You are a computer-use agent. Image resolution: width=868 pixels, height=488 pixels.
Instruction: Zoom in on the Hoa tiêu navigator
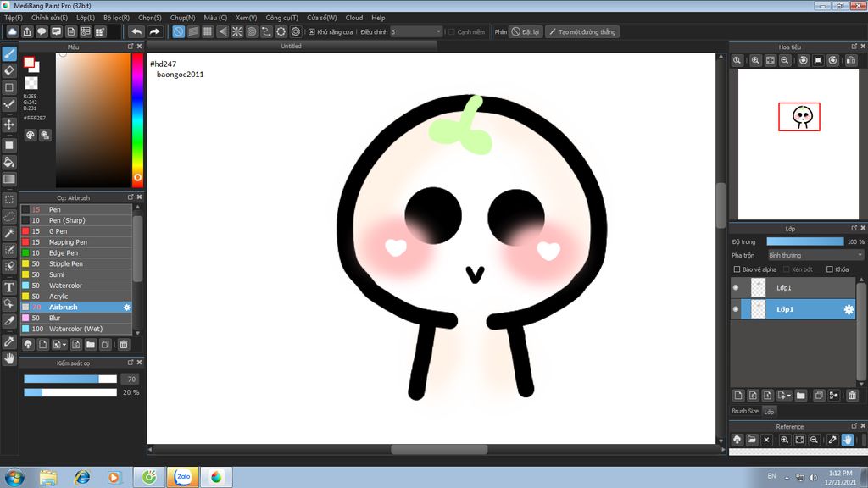(755, 60)
